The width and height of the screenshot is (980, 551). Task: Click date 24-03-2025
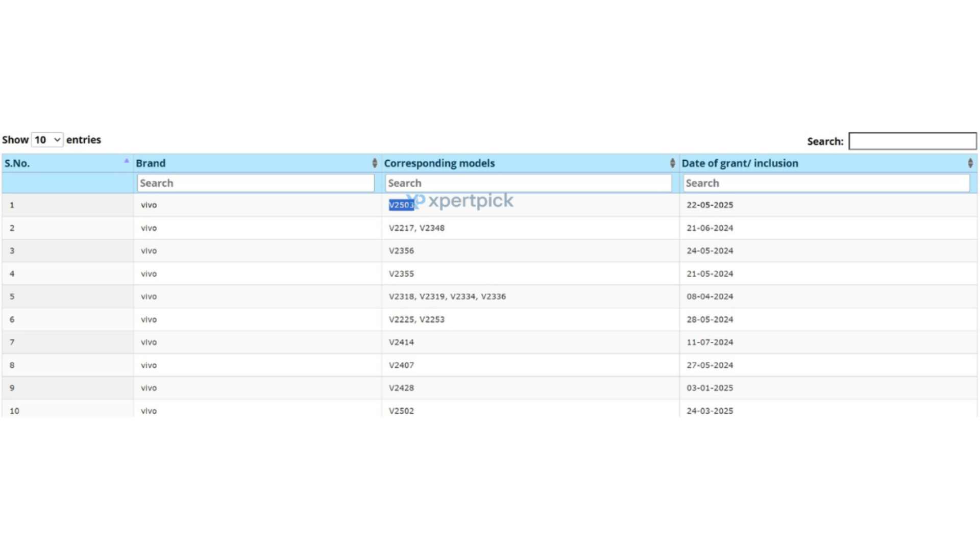(x=709, y=411)
